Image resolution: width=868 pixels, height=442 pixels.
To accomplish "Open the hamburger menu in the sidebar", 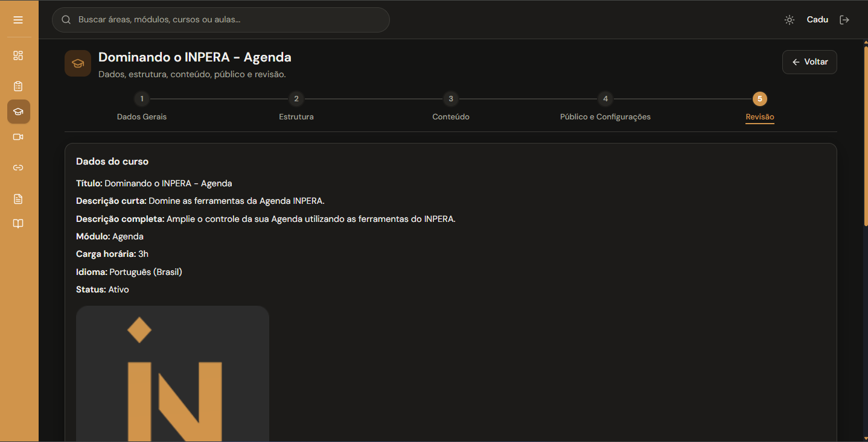I will (x=18, y=20).
